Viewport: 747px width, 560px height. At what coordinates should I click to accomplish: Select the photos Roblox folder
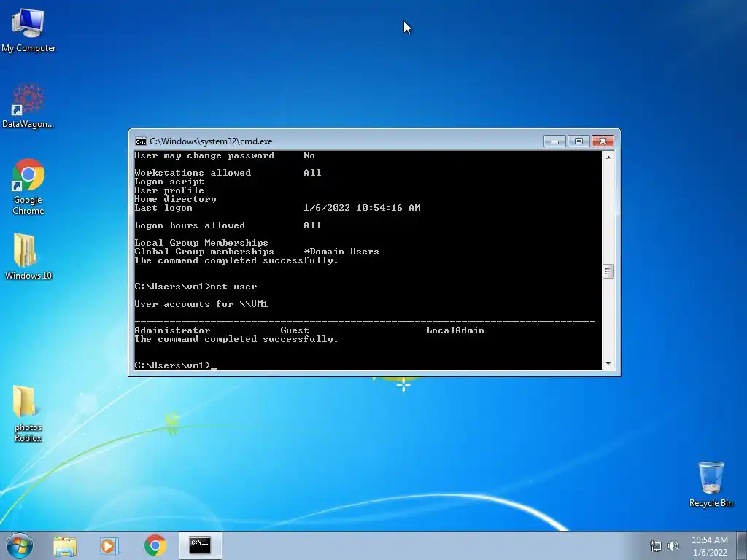(28, 414)
